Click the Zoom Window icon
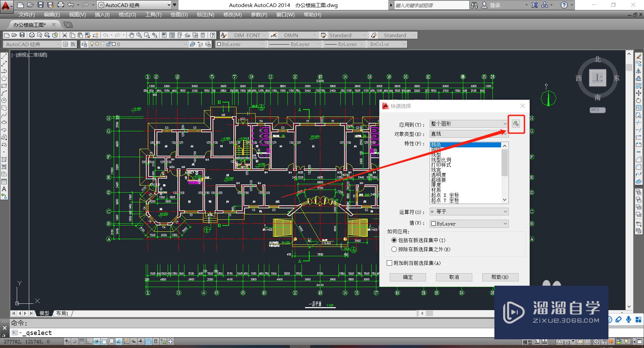Viewport: 644px width, 348px height. [x=147, y=35]
